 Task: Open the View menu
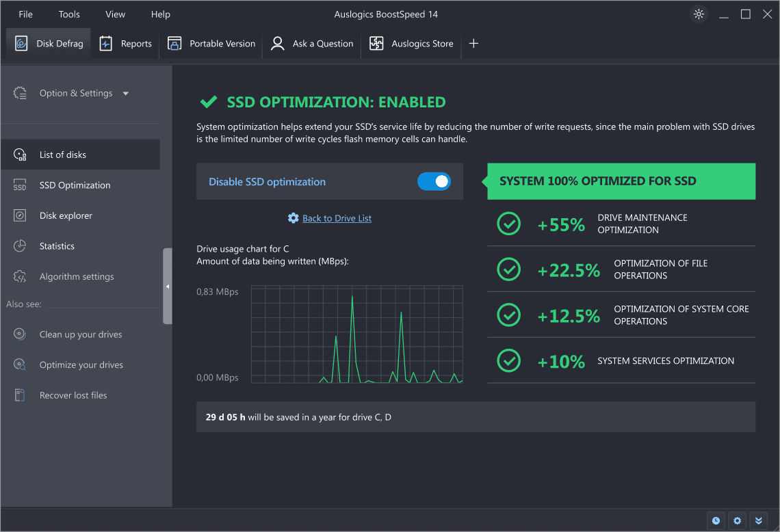coord(115,14)
